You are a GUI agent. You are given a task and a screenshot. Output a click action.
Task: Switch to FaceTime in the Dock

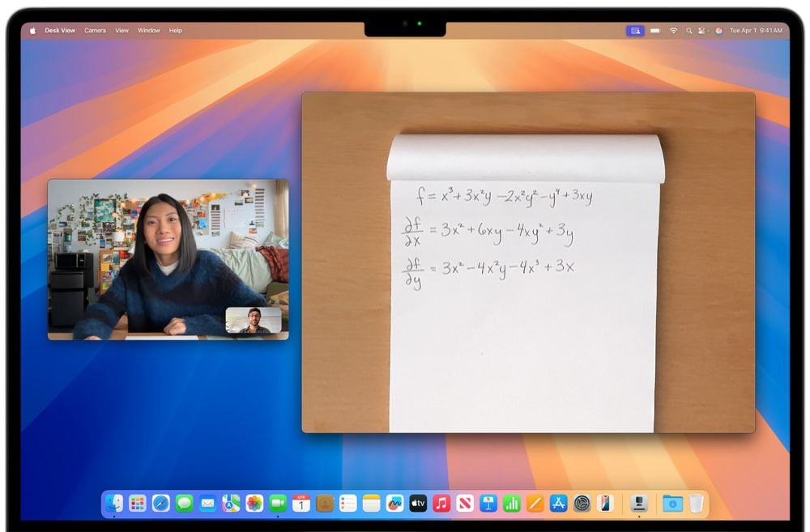[278, 503]
